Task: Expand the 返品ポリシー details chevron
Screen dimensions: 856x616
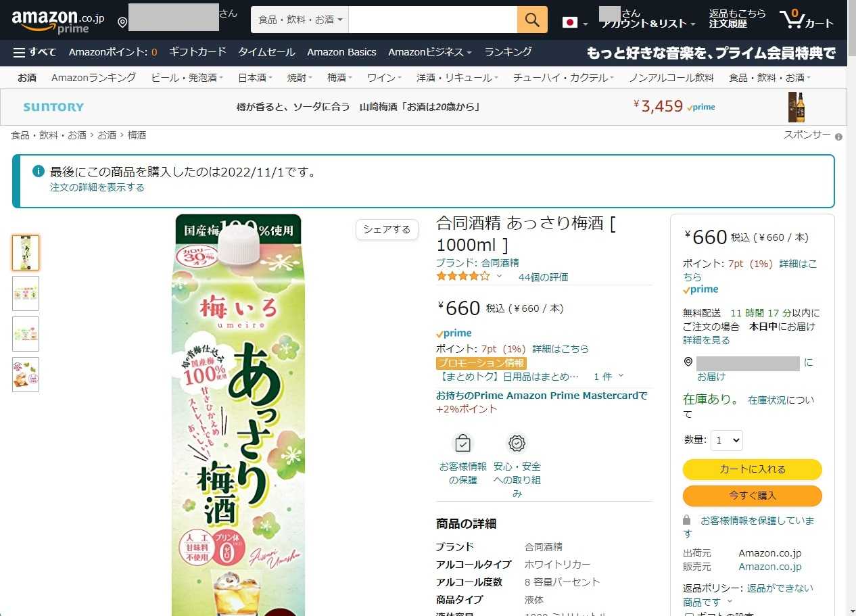Action: (730, 602)
